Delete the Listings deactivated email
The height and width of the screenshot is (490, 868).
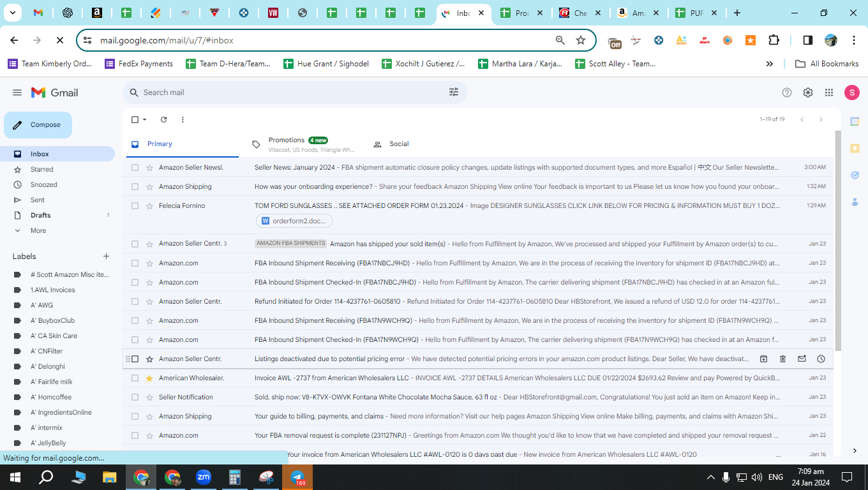point(782,359)
